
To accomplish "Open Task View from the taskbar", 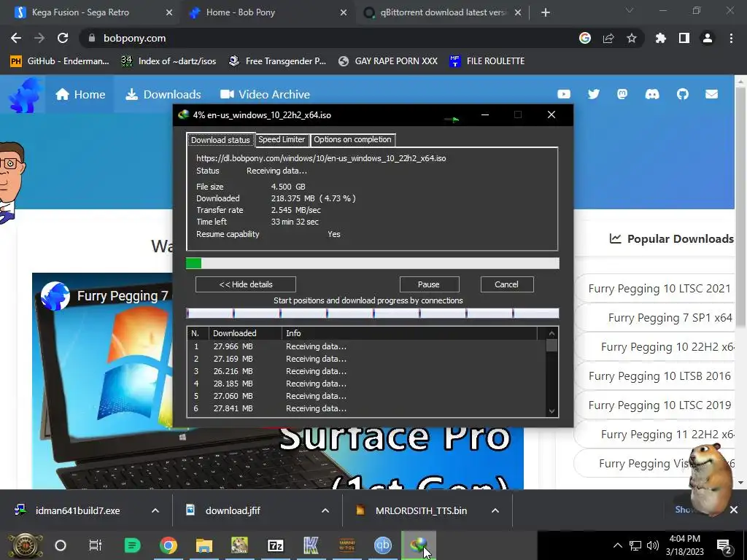I will (x=96, y=545).
